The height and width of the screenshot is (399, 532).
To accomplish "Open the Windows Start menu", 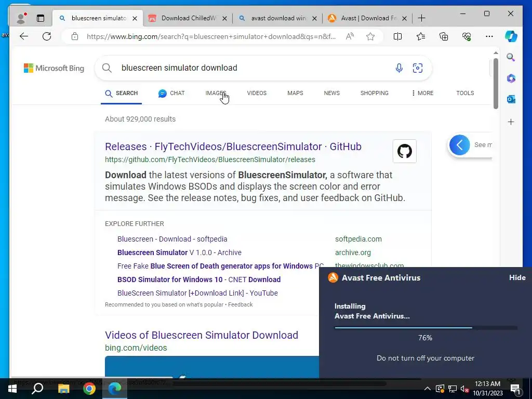I will tap(12, 389).
